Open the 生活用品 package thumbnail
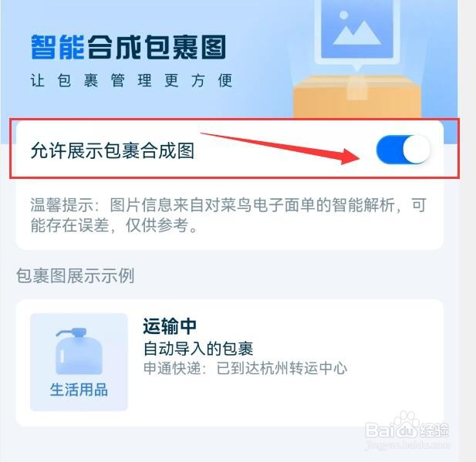Viewport: 476px width, 462px height. click(79, 363)
